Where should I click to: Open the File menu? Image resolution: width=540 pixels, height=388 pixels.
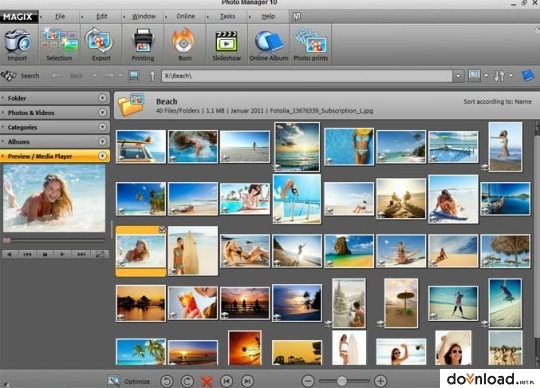[60, 16]
